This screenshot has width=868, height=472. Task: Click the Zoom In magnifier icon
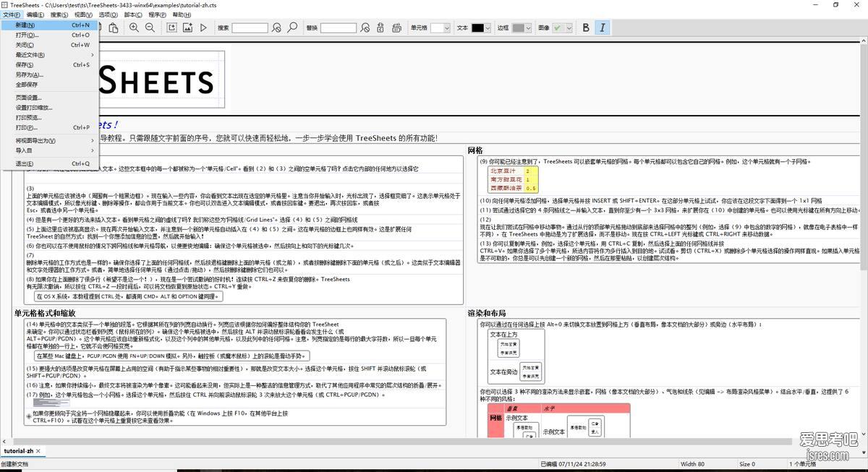point(134,27)
